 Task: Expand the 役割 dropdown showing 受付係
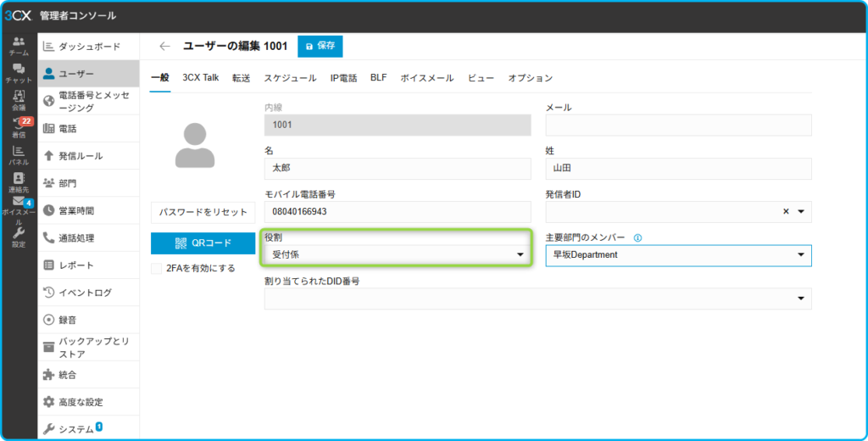click(x=398, y=254)
